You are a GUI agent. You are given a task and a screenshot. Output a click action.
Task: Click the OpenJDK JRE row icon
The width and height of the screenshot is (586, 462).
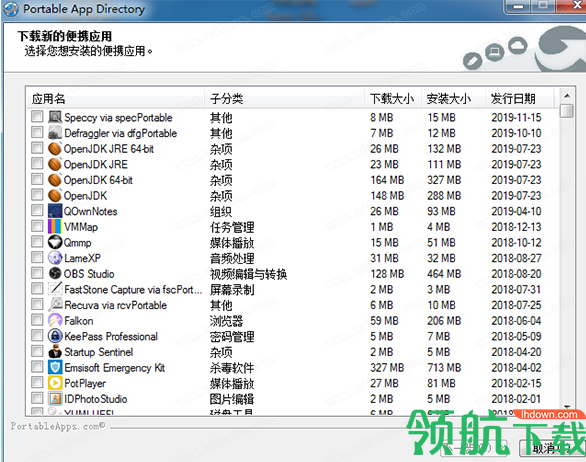click(x=55, y=164)
